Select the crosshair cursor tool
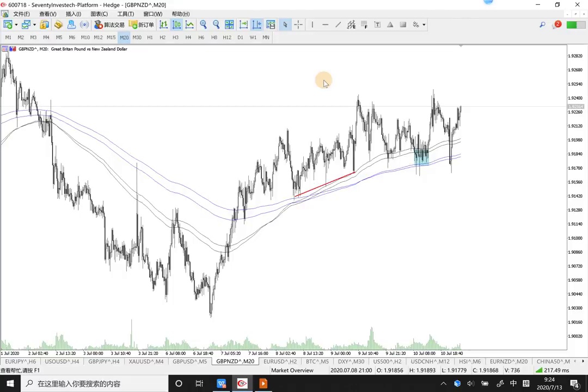The height and width of the screenshot is (392, 588). tap(298, 24)
